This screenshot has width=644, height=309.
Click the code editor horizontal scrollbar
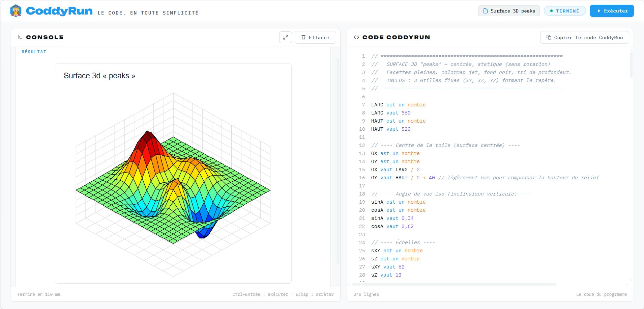tap(454, 285)
